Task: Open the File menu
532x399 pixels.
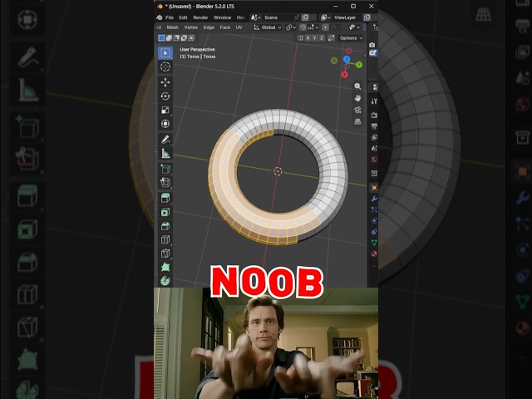Action: (x=170, y=17)
